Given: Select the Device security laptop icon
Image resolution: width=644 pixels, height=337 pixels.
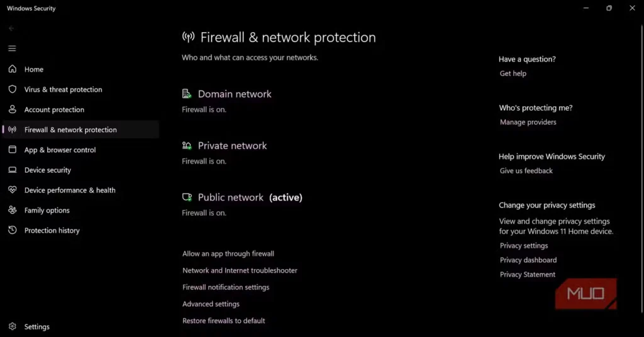Looking at the screenshot, I should [x=13, y=170].
